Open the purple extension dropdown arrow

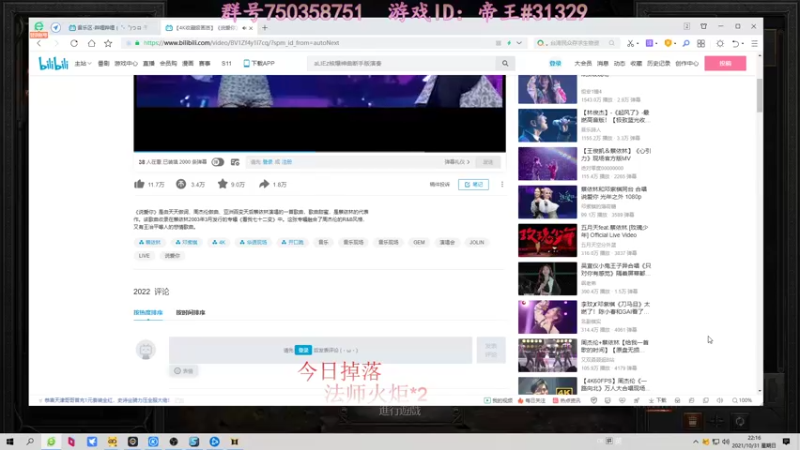[x=657, y=43]
